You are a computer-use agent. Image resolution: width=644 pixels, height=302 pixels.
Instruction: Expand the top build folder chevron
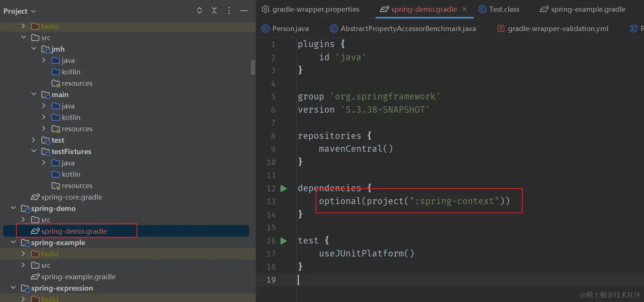tap(23, 26)
